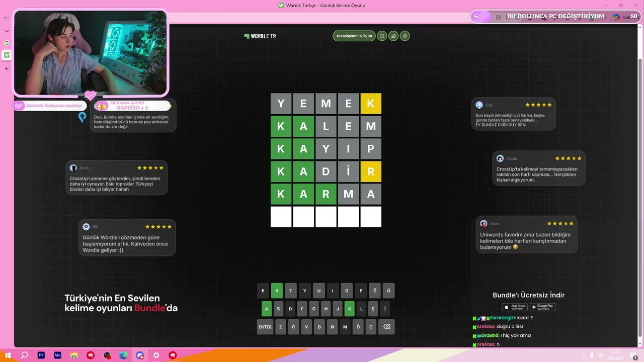Submit the guess with ENTER key
Screen dimensions: 644x362
(265, 327)
